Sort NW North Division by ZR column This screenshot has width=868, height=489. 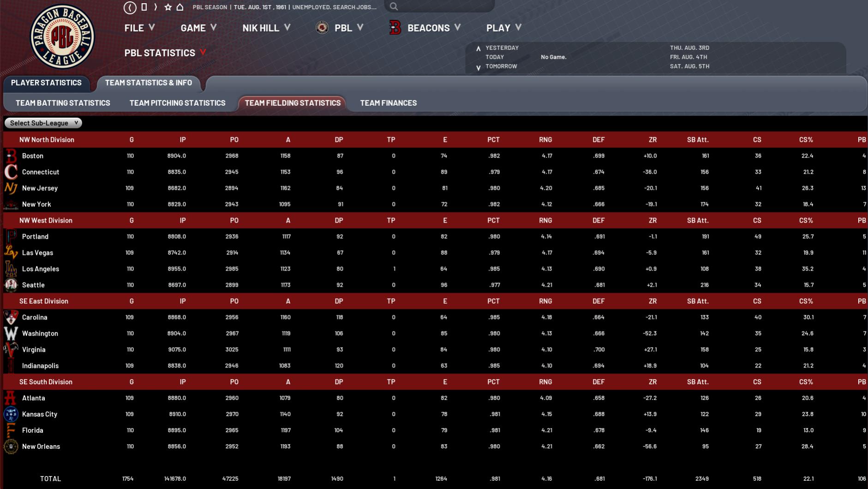click(652, 140)
